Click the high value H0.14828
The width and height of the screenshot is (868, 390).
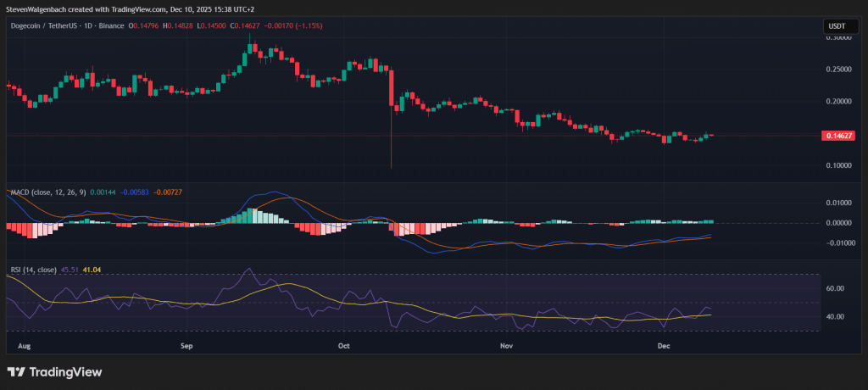click(178, 26)
